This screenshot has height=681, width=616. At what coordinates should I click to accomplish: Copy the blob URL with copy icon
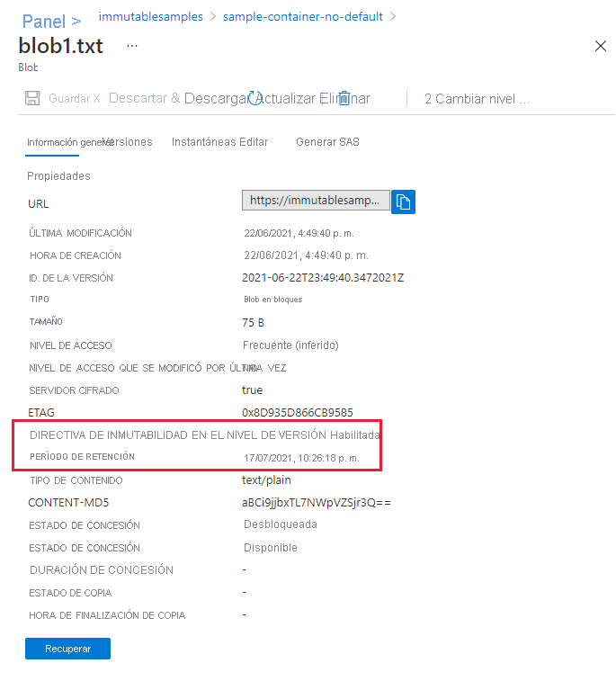point(403,202)
